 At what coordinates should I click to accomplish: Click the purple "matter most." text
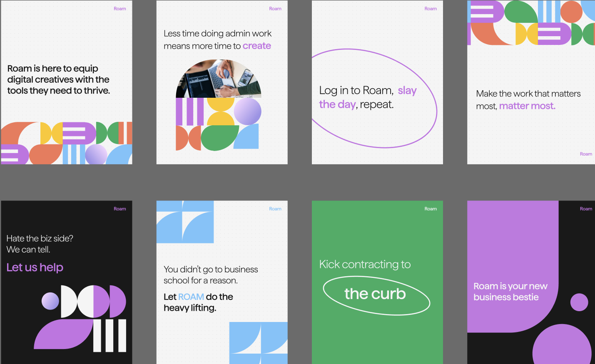[527, 106]
